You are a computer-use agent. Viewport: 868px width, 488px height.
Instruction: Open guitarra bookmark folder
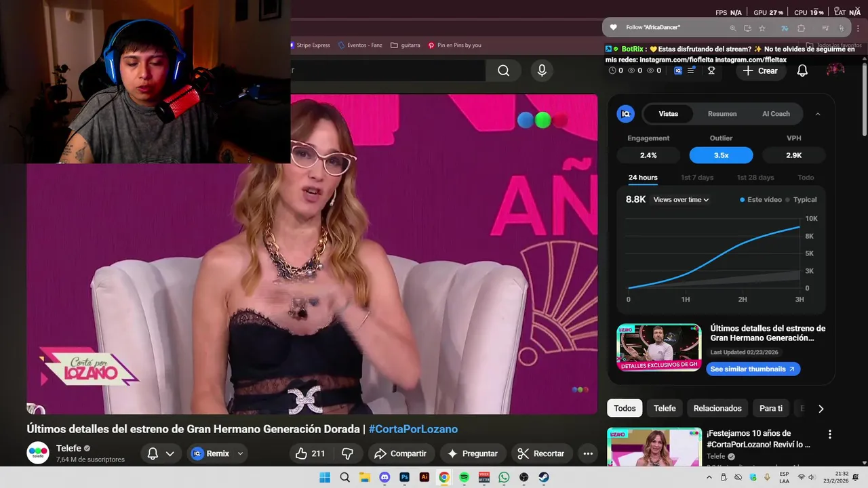[x=405, y=45]
